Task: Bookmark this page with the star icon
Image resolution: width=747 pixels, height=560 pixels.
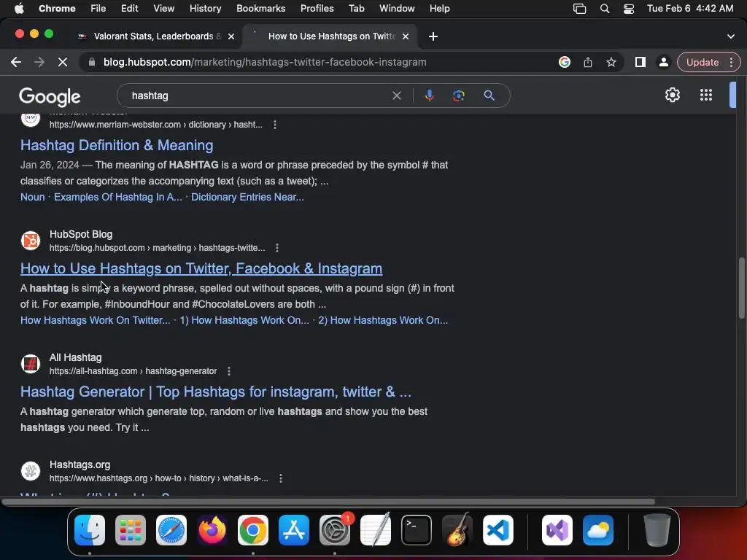Action: click(x=611, y=62)
